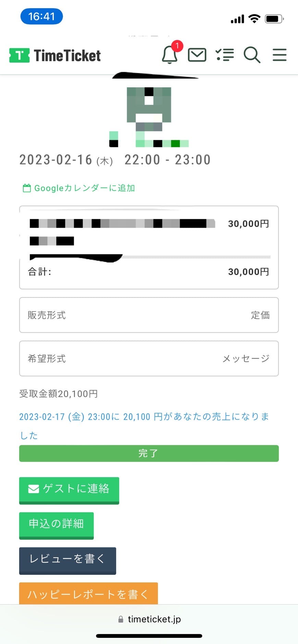Tap the 販売形式 row
Viewport: 298px width, 644px height.
coord(149,315)
